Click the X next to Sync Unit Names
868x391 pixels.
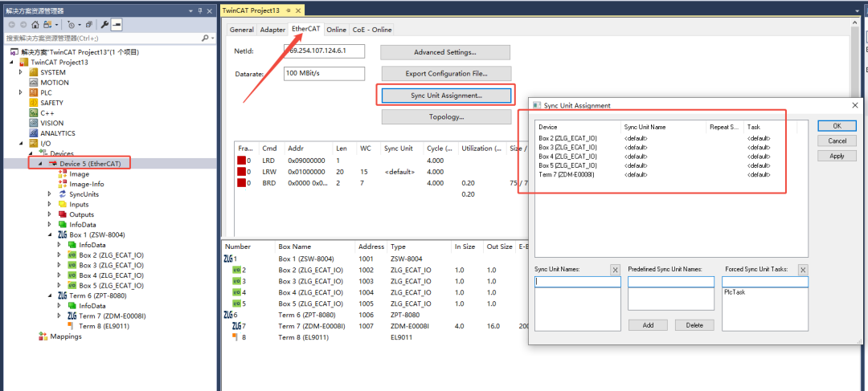615,270
